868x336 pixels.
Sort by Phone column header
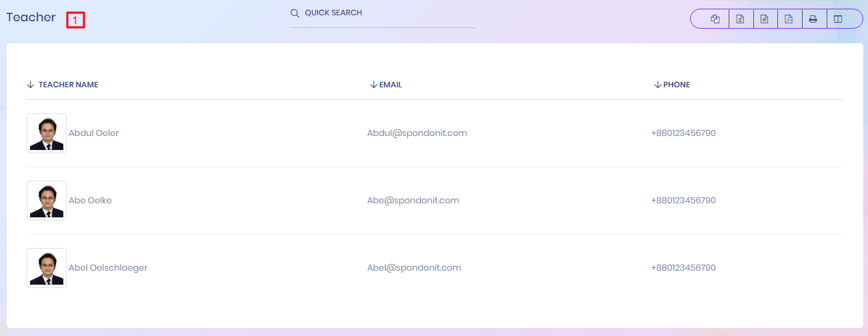coord(676,85)
